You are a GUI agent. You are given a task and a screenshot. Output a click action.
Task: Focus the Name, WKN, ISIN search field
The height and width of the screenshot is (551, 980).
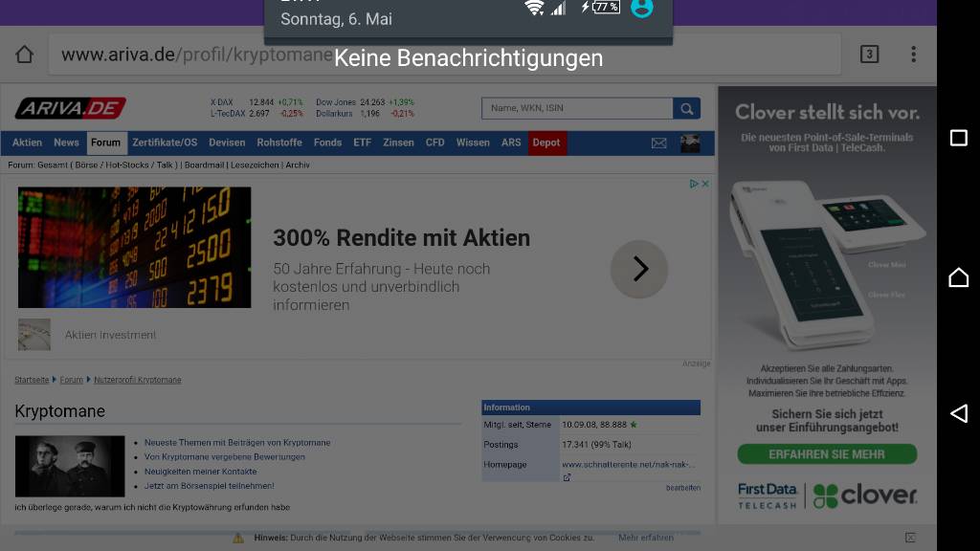pyautogui.click(x=577, y=108)
